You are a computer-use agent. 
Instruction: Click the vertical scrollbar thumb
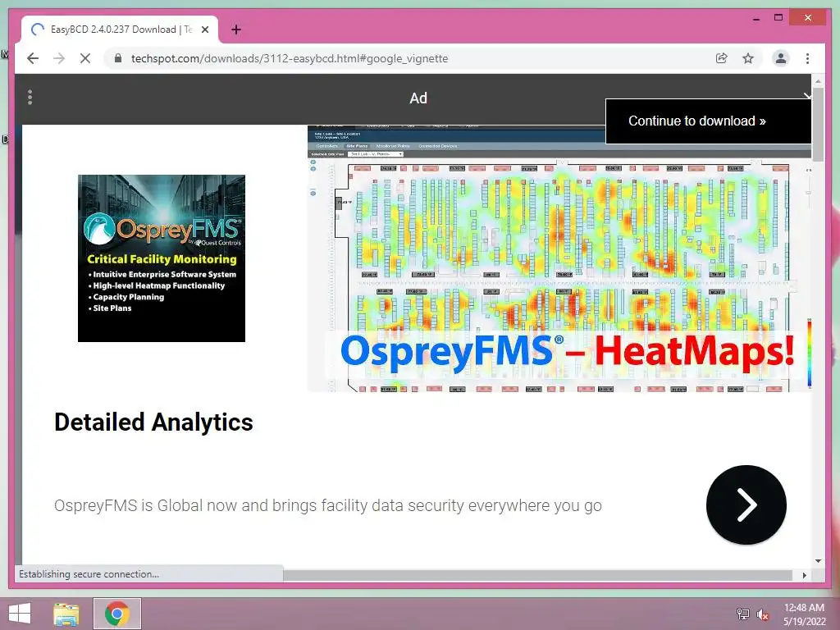point(818,123)
